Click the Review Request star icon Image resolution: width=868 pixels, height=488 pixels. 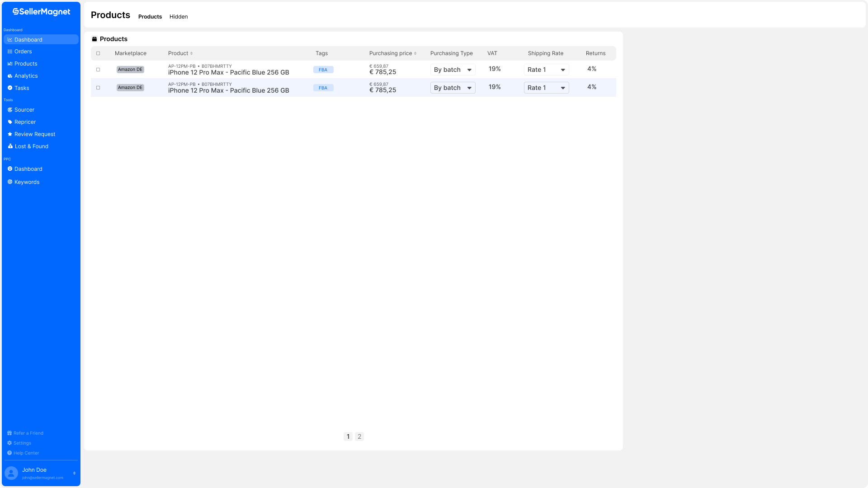pos(9,134)
